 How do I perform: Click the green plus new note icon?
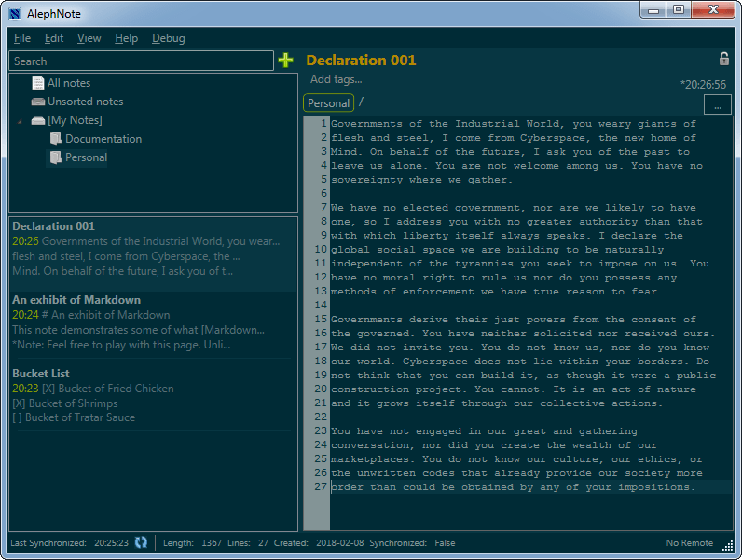pyautogui.click(x=285, y=61)
